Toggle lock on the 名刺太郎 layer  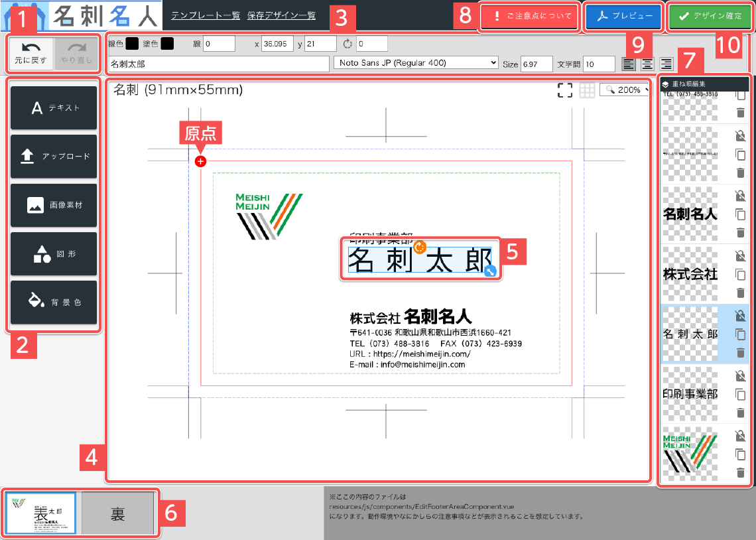740,316
